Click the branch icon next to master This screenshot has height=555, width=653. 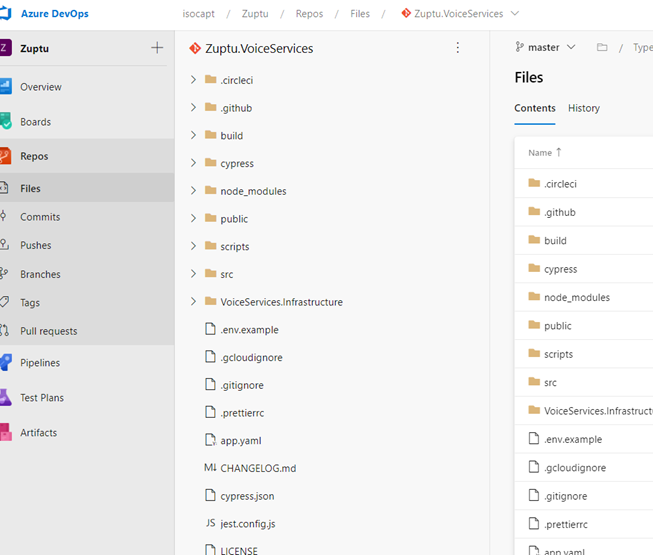point(519,47)
